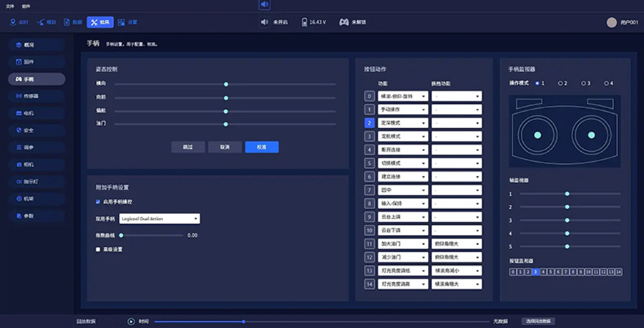Open the Logicool Dual Action gamepad dropdown
Screen dimensions: 644x328
[x=160, y=218]
